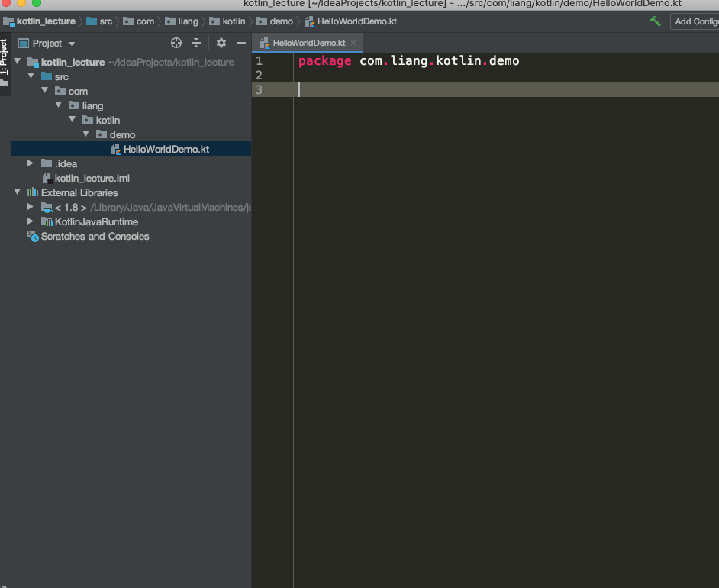Screen dimensions: 719x588
Task: Click the JDK 1.8 library icon
Action: click(x=47, y=207)
